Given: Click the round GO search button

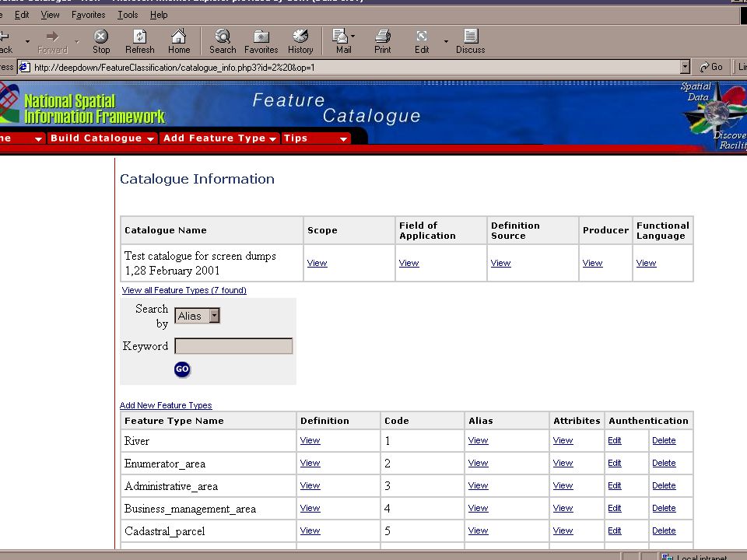Looking at the screenshot, I should pyautogui.click(x=182, y=369).
